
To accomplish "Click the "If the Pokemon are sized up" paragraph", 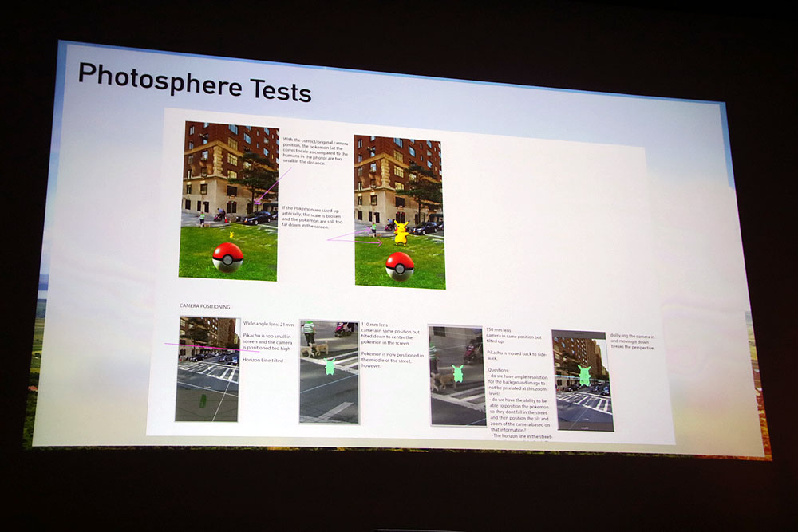I will [312, 218].
